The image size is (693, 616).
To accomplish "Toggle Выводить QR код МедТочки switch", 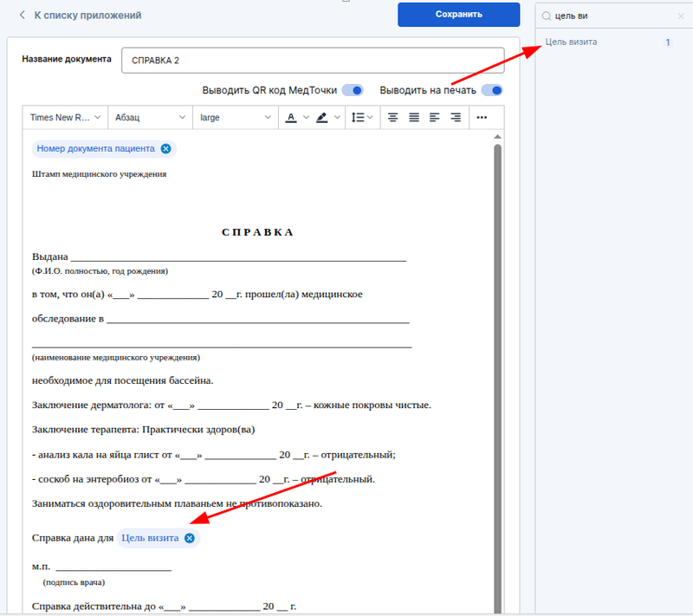I will click(353, 90).
